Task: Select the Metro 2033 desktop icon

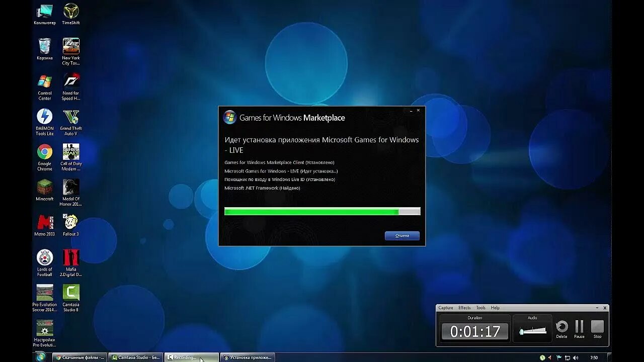Action: point(44,225)
